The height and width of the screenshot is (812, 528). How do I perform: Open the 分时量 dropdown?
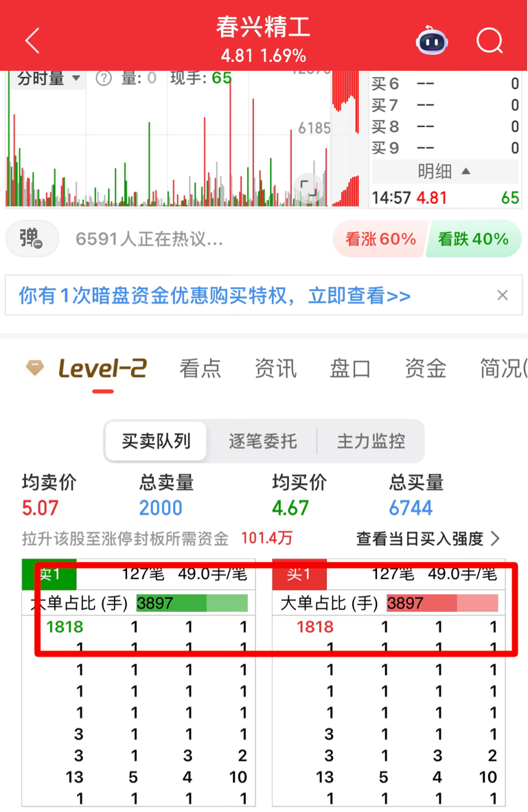[x=48, y=78]
